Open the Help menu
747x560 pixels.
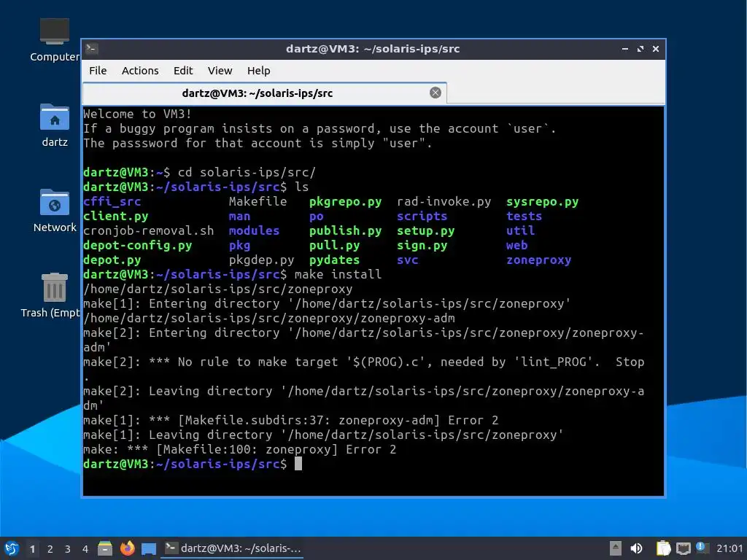(259, 71)
